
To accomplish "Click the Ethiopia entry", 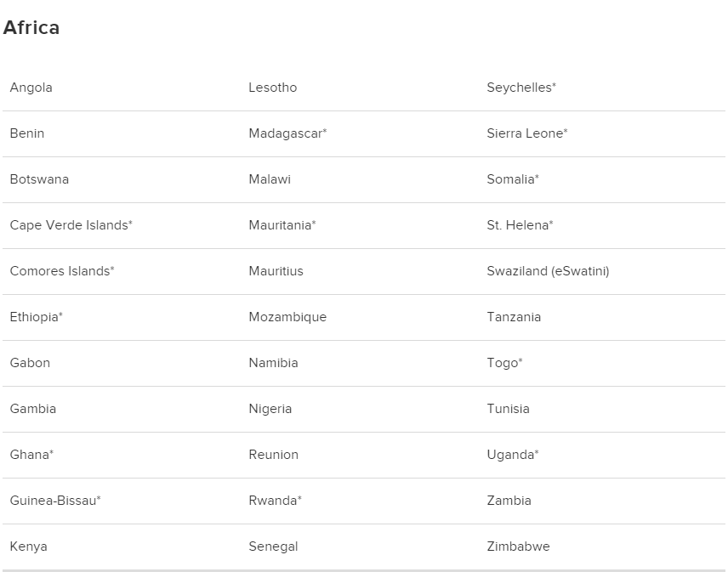I will coord(37,317).
